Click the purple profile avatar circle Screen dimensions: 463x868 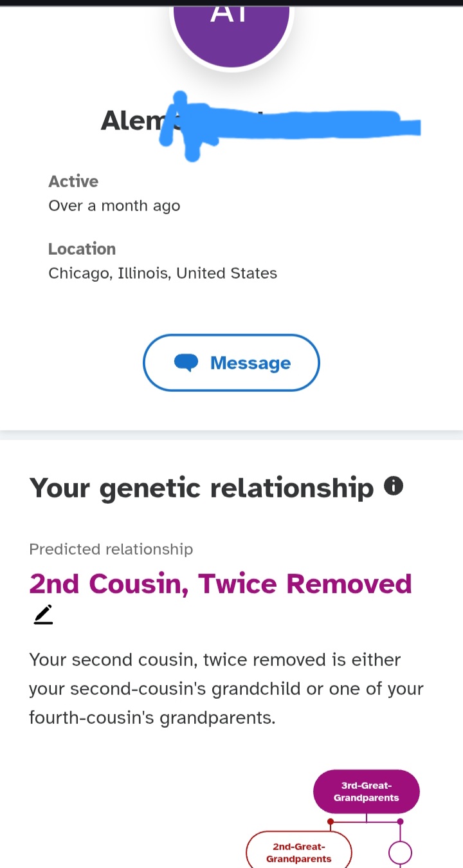coord(232,32)
